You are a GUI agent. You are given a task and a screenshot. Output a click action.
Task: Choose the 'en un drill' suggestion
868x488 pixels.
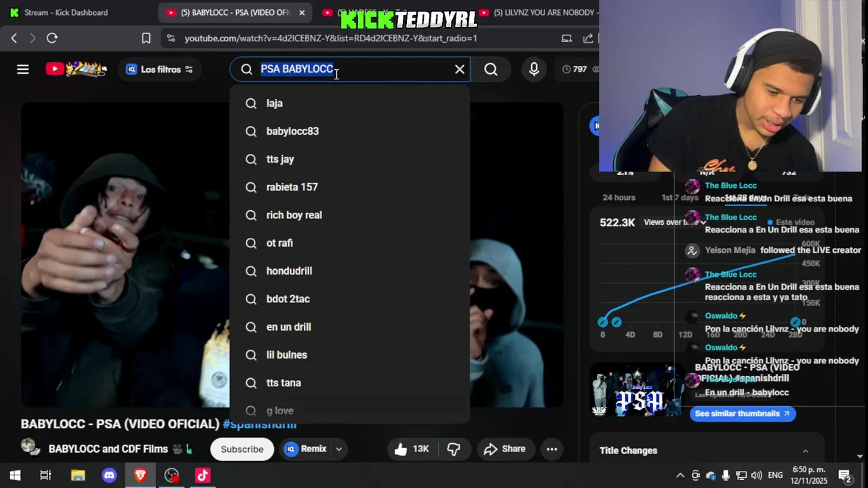(350, 327)
